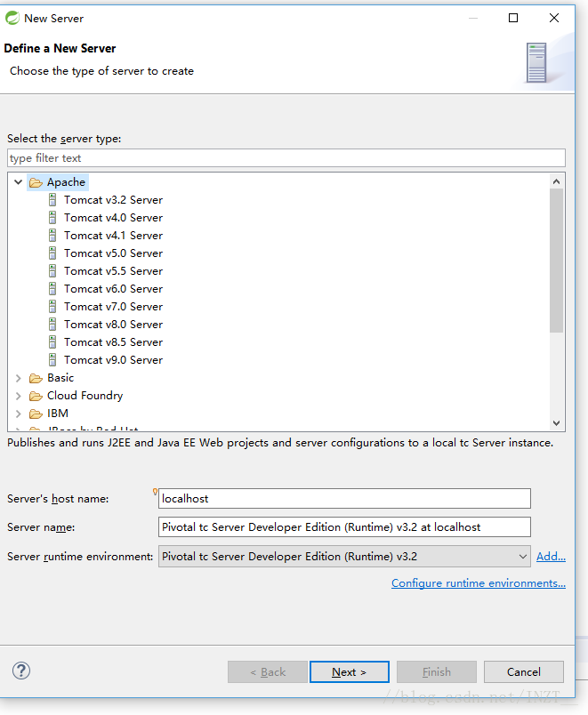Select Tomcat v5.0 Server text
Image resolution: width=588 pixels, height=715 pixels.
point(113,253)
